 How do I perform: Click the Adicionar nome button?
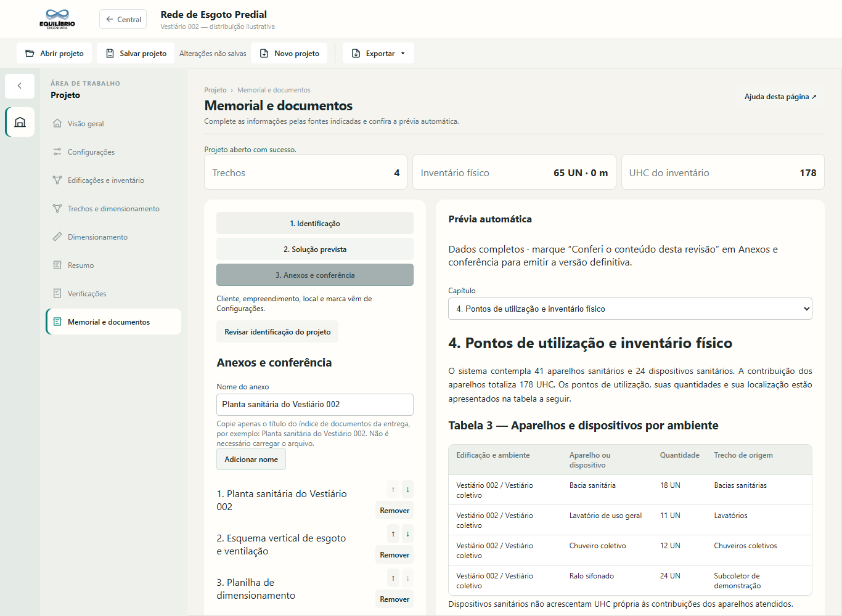251,459
